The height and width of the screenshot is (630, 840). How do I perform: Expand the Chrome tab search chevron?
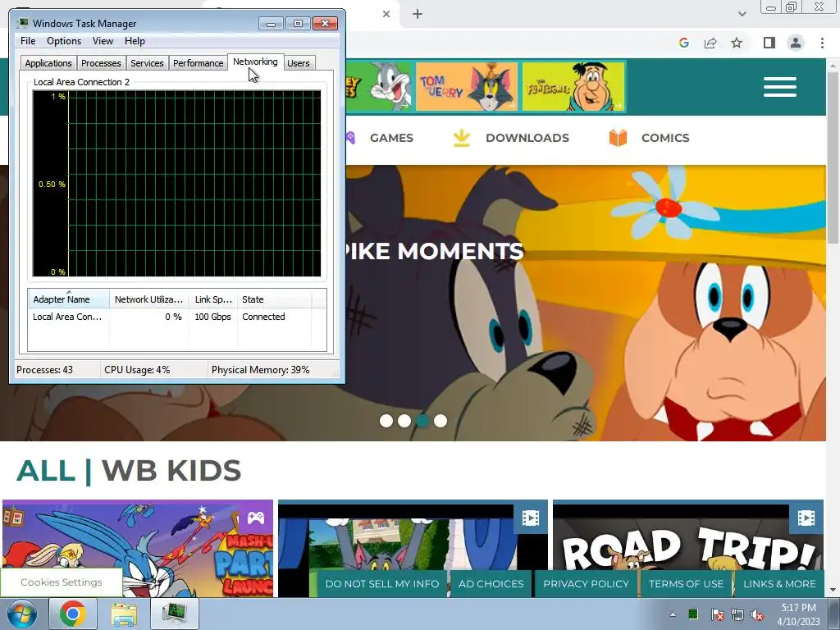point(742,14)
